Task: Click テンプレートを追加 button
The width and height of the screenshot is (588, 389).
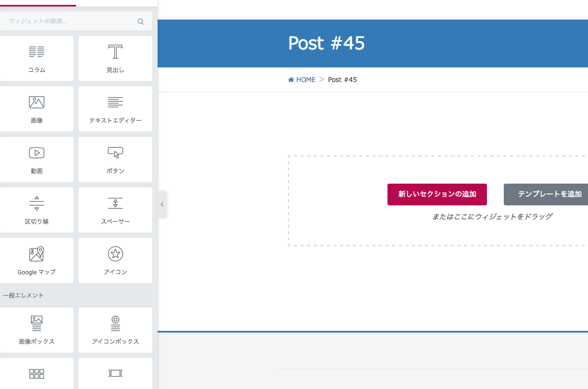Action: (x=546, y=195)
